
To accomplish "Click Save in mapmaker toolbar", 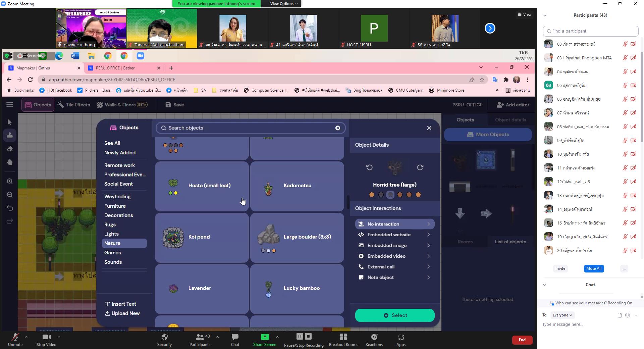I will 175,105.
